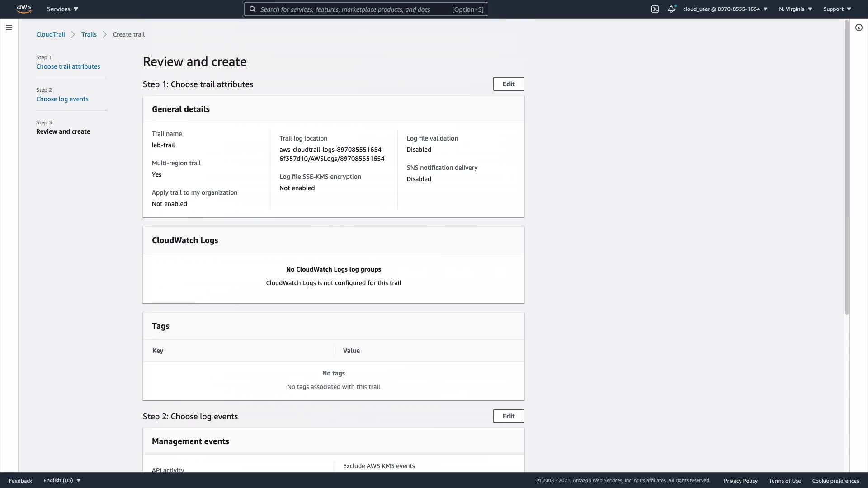
Task: Open the cloud_user account dropdown
Action: [725, 9]
